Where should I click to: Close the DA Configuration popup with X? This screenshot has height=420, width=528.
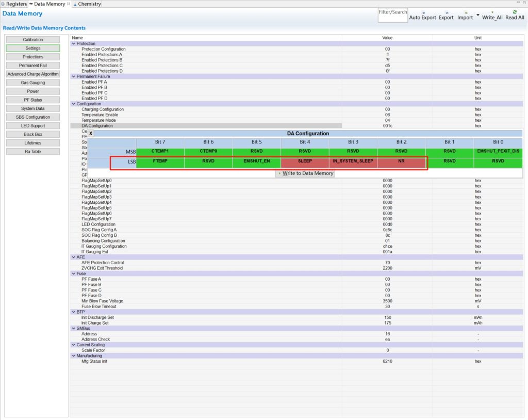(x=91, y=133)
